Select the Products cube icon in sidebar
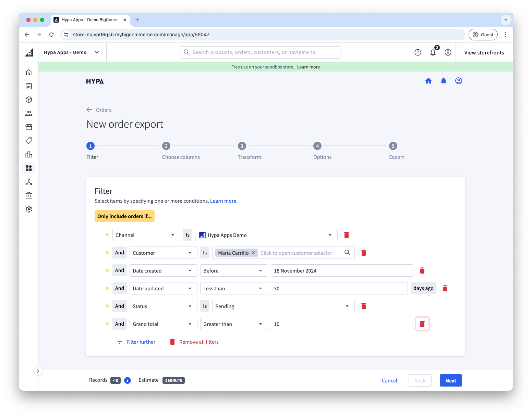Viewport: 532px width, 416px height. [29, 100]
